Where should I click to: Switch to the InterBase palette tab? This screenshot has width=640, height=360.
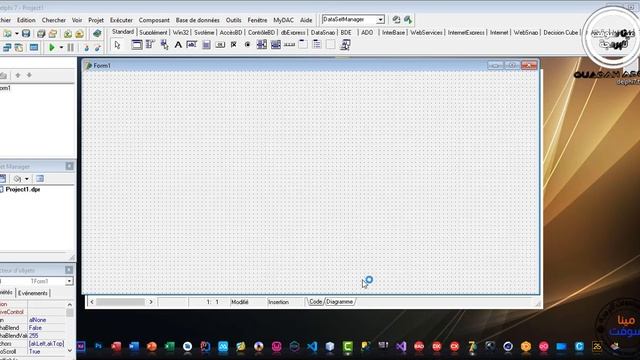coord(393,33)
